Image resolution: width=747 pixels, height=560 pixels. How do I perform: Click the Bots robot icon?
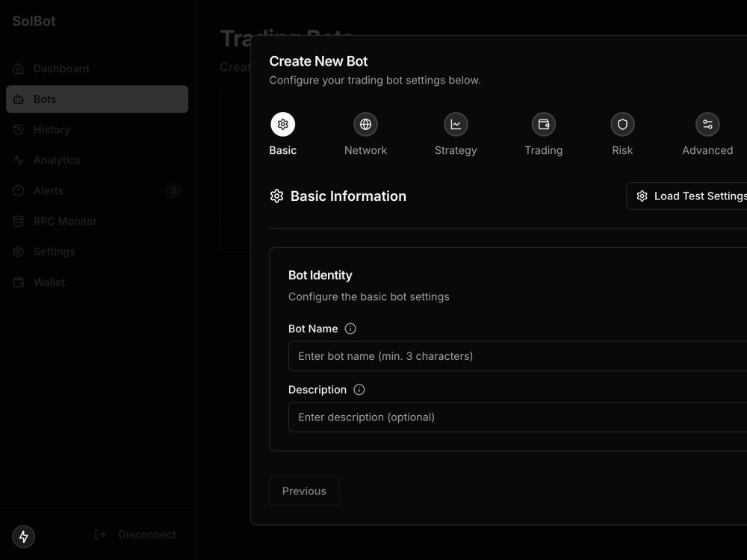18,99
